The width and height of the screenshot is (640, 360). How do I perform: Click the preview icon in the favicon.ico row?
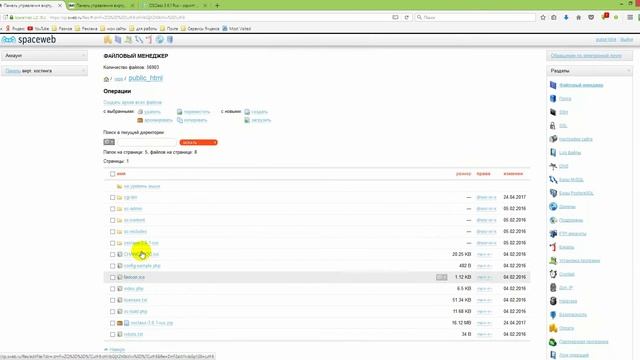[441, 277]
